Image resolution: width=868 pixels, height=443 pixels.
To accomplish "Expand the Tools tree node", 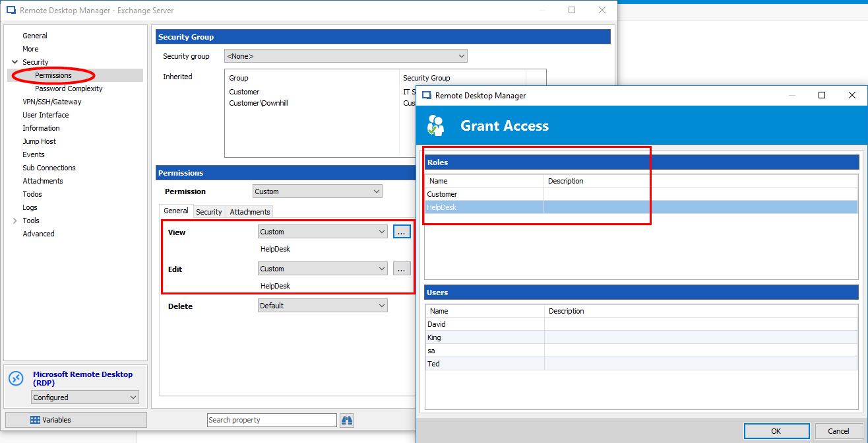I will point(15,221).
